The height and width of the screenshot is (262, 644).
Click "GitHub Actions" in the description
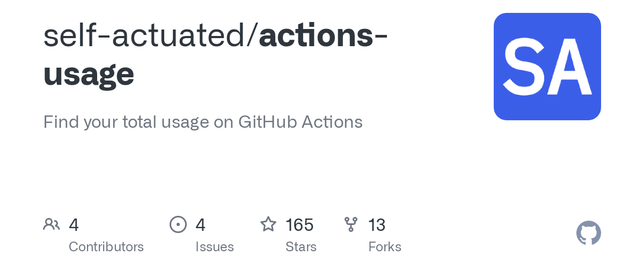coord(300,122)
